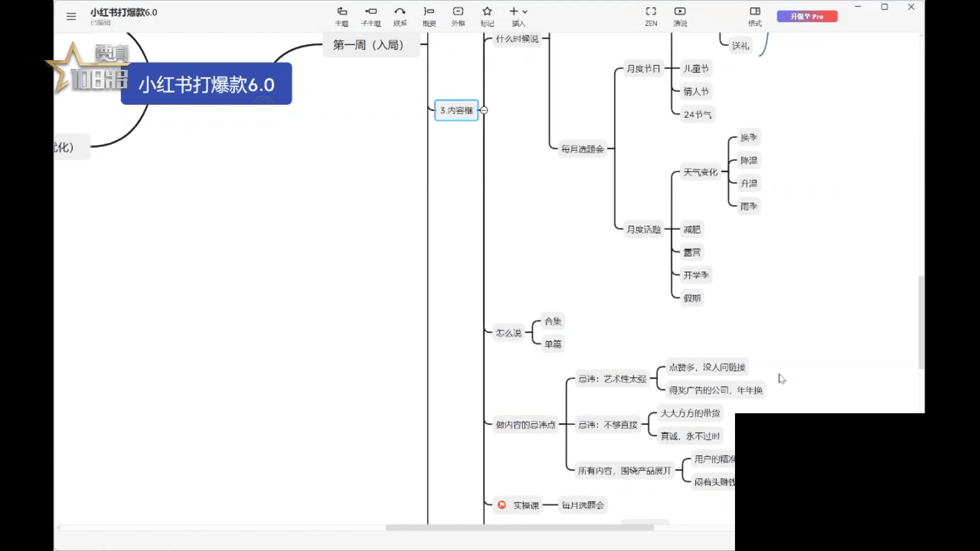Select the 大大方方的带货 node

[x=690, y=413]
